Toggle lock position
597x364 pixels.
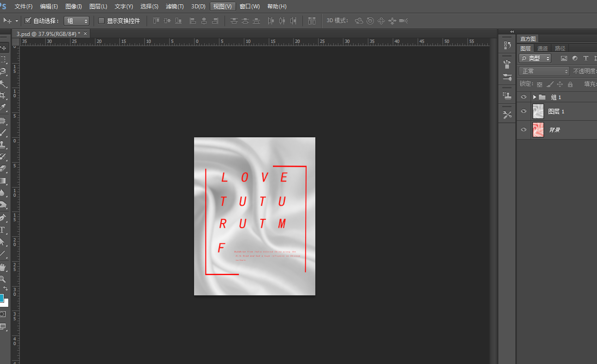(560, 84)
